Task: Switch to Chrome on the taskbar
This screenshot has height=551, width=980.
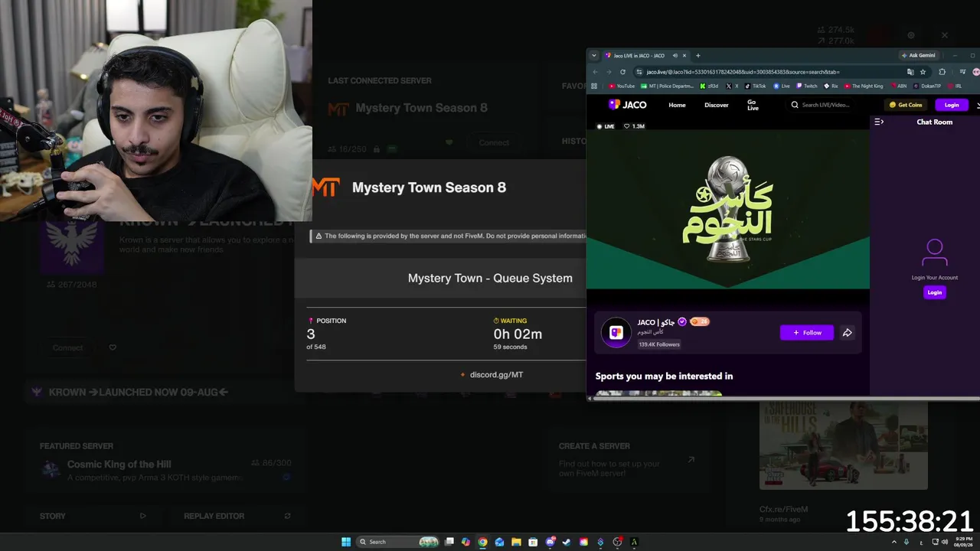Action: (482, 542)
